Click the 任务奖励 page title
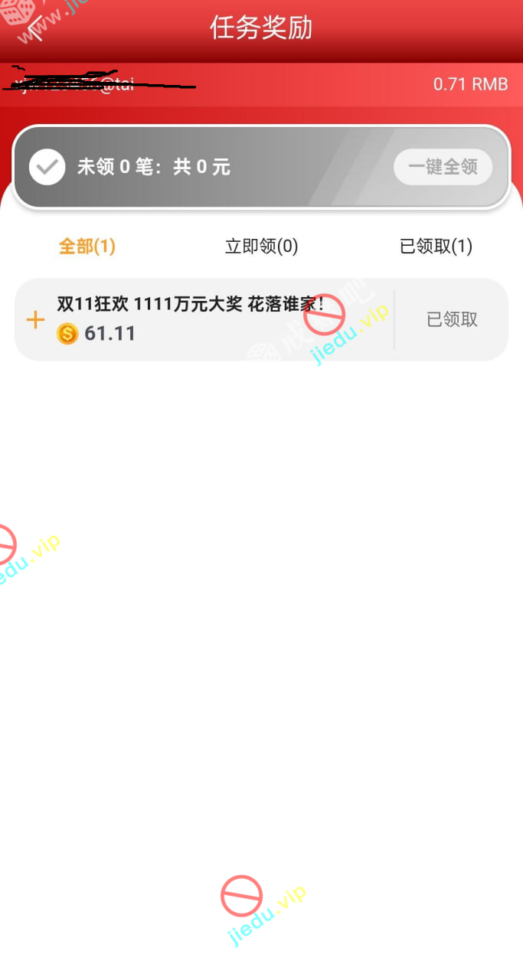Screen dimensions: 523x980 pos(261,28)
